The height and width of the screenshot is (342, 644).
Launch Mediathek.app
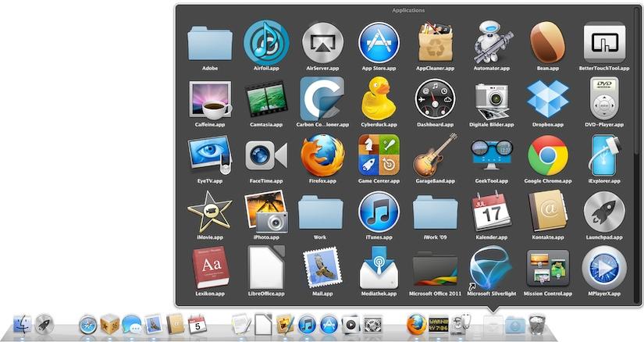tap(379, 269)
